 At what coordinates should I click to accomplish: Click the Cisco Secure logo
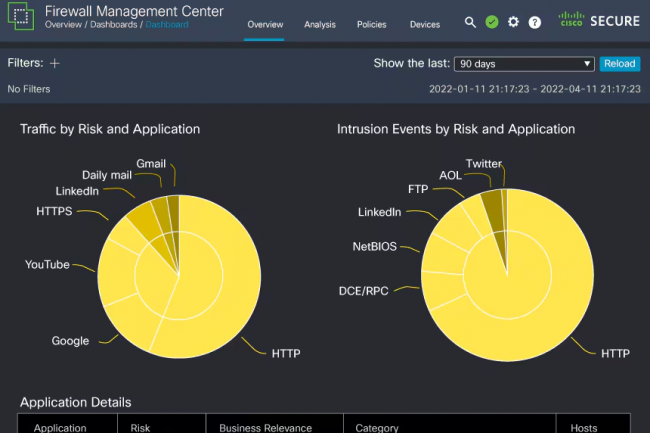coord(599,21)
